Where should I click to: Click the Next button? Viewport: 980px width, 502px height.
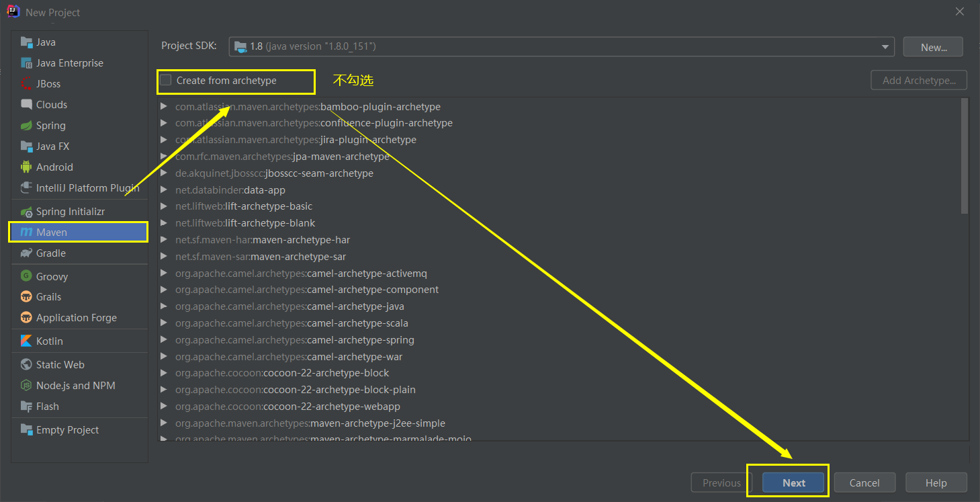pyautogui.click(x=793, y=483)
